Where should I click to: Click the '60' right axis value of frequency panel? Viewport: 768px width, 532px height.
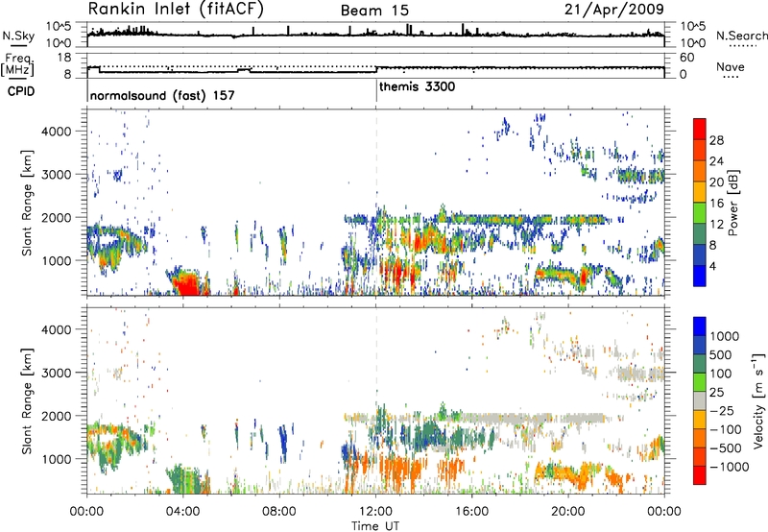[687, 58]
